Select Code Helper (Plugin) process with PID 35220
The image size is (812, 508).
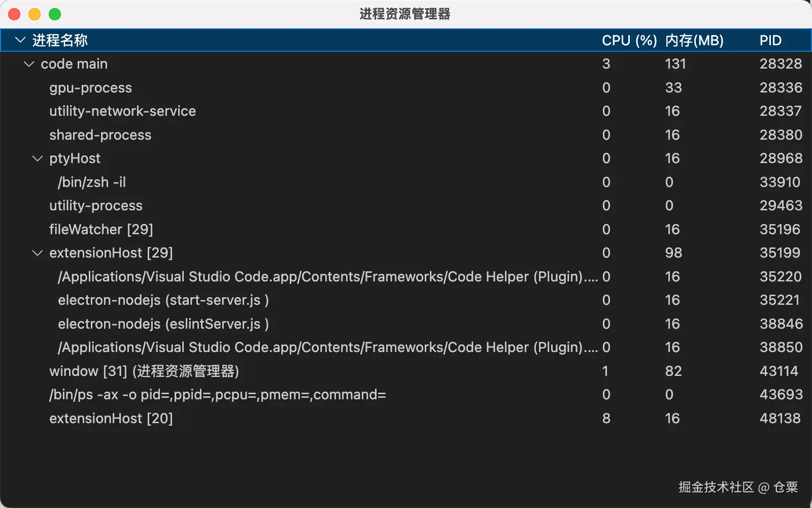tap(406, 277)
